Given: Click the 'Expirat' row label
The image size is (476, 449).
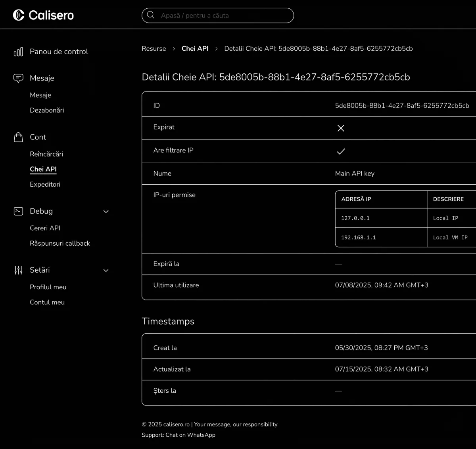Looking at the screenshot, I should pyautogui.click(x=164, y=127).
